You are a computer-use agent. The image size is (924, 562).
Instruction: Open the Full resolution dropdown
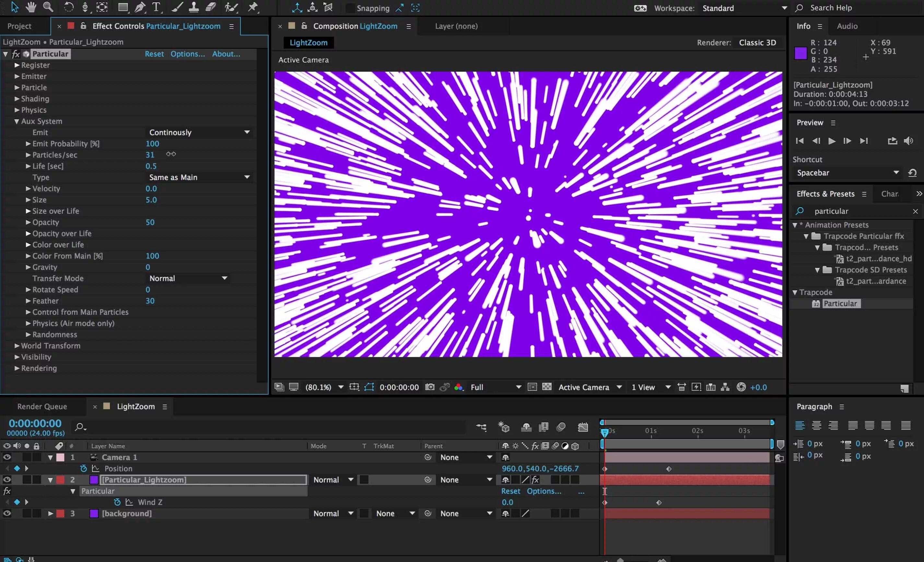click(x=495, y=387)
